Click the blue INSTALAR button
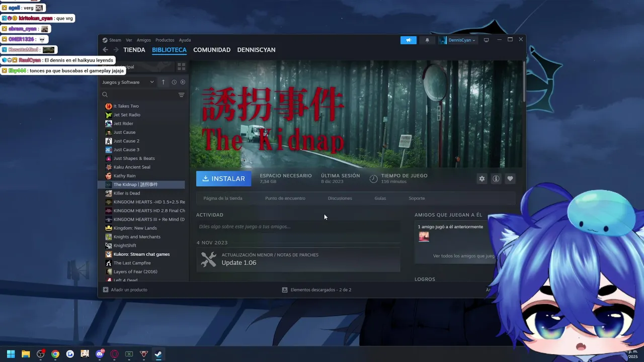The width and height of the screenshot is (644, 362). click(x=224, y=178)
